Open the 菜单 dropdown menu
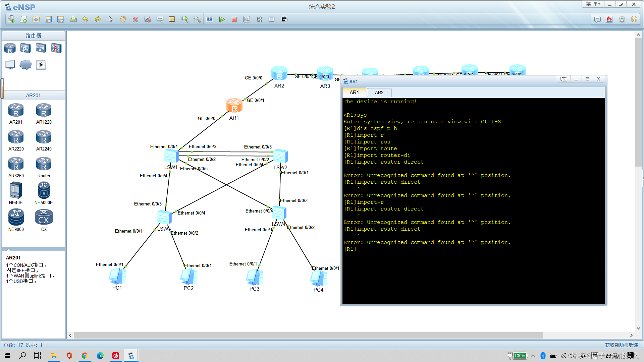 pyautogui.click(x=593, y=4)
